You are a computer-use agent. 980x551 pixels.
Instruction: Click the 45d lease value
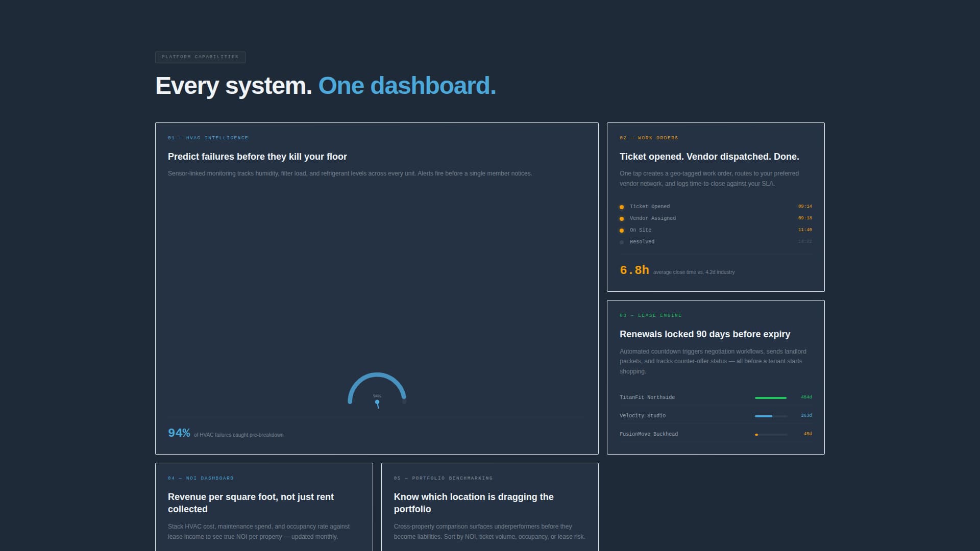coord(807,434)
